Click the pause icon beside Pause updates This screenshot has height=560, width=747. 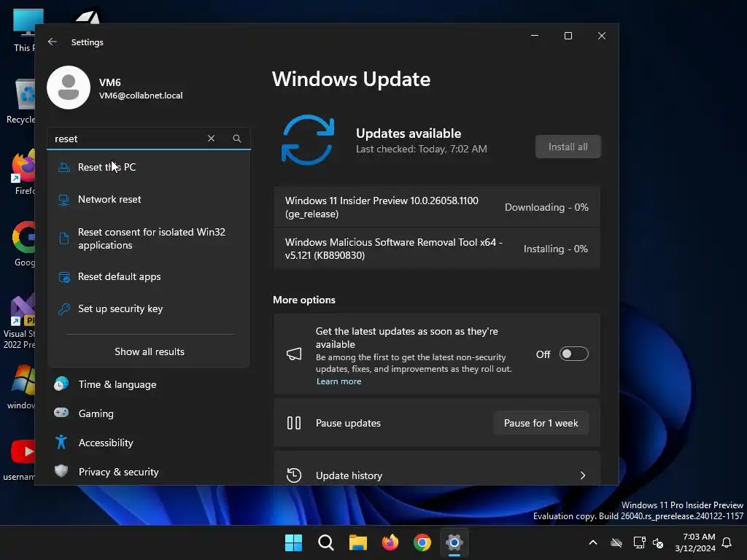[x=294, y=423]
